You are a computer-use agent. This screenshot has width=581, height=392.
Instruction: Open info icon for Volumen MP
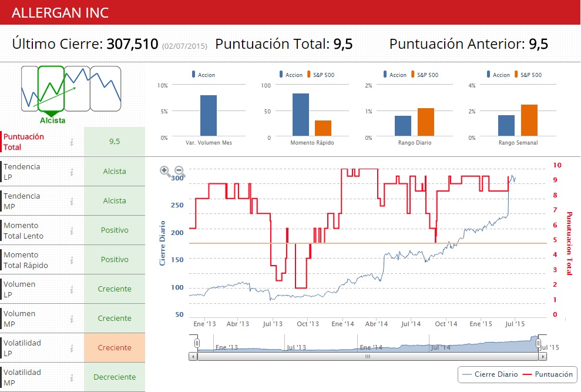pos(72,319)
